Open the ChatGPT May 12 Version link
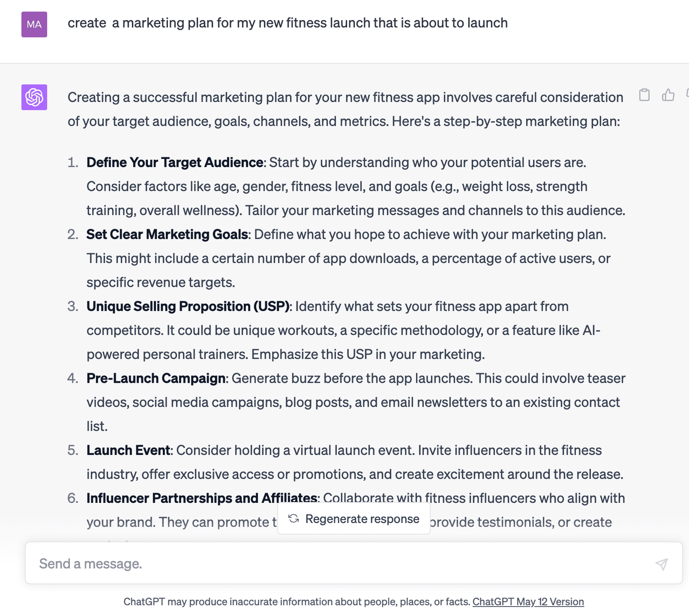 528,602
